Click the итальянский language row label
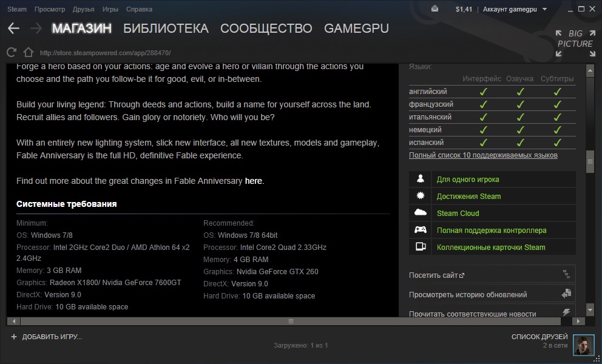 [x=430, y=116]
